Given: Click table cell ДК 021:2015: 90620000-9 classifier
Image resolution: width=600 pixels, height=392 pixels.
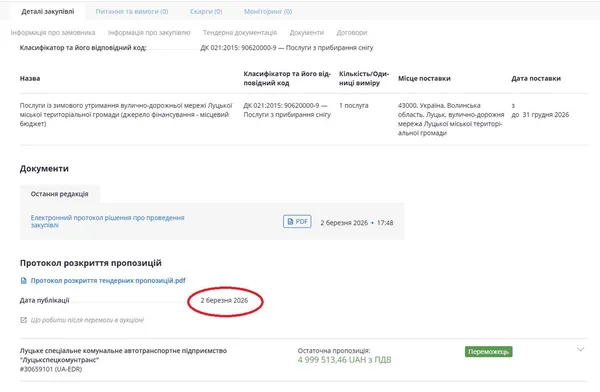Looking at the screenshot, I should coord(287,110).
